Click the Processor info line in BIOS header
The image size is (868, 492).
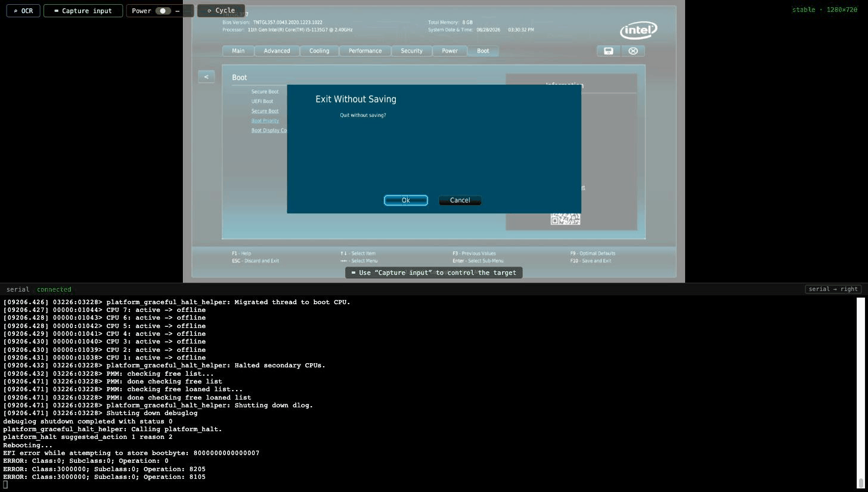(x=287, y=30)
